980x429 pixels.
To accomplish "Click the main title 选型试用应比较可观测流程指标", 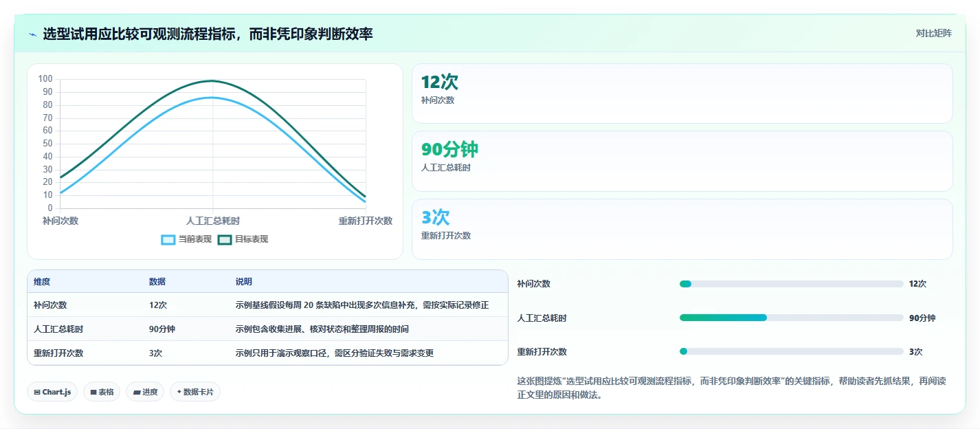I will pyautogui.click(x=208, y=34).
